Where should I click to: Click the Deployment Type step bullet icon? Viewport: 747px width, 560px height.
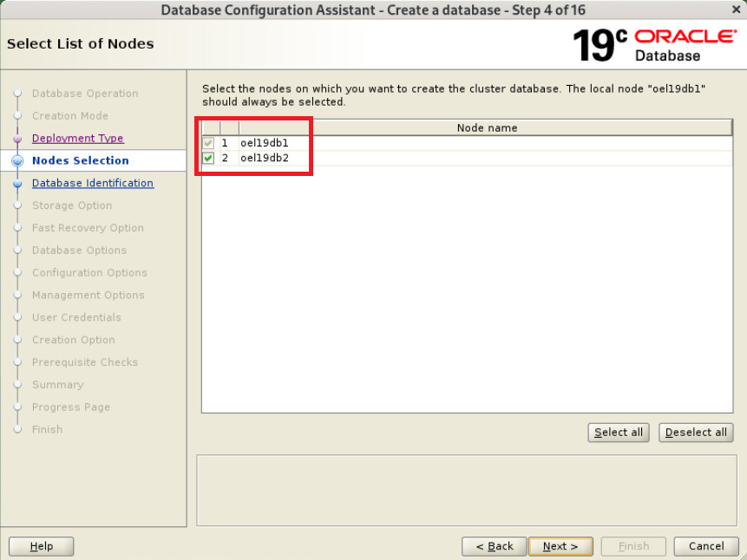[x=17, y=139]
